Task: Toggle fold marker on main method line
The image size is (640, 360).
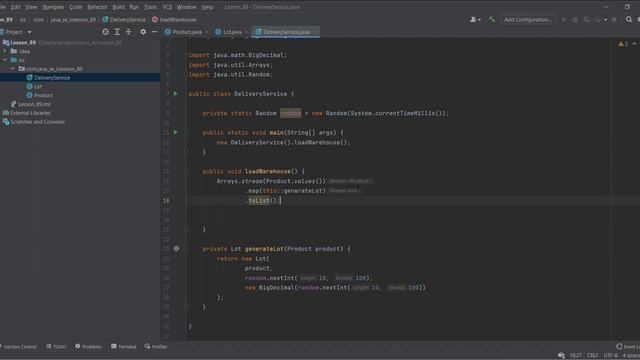Action: [x=186, y=133]
